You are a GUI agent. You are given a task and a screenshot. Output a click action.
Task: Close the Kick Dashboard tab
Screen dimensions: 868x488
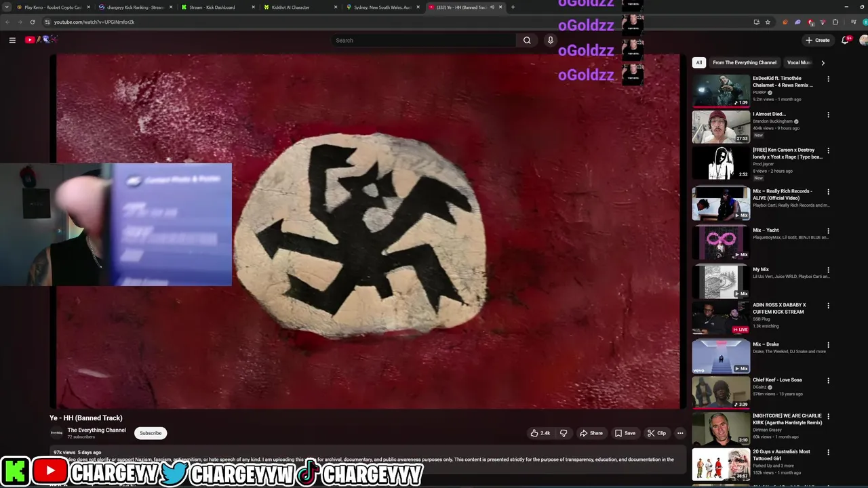(253, 7)
